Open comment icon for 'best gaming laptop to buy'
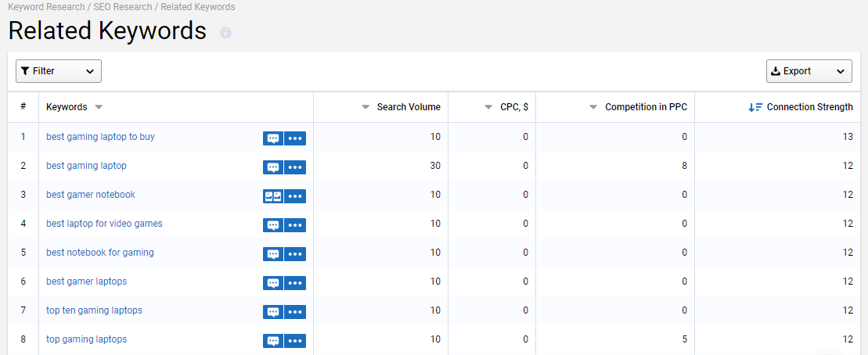Image resolution: width=868 pixels, height=355 pixels. pyautogui.click(x=273, y=138)
